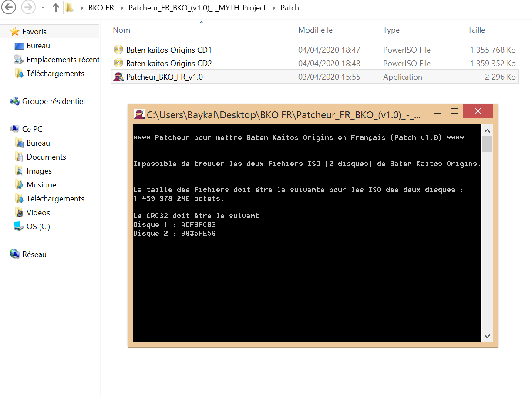This screenshot has width=532, height=398.
Task: Open Musique under Ce PC
Action: [x=41, y=185]
